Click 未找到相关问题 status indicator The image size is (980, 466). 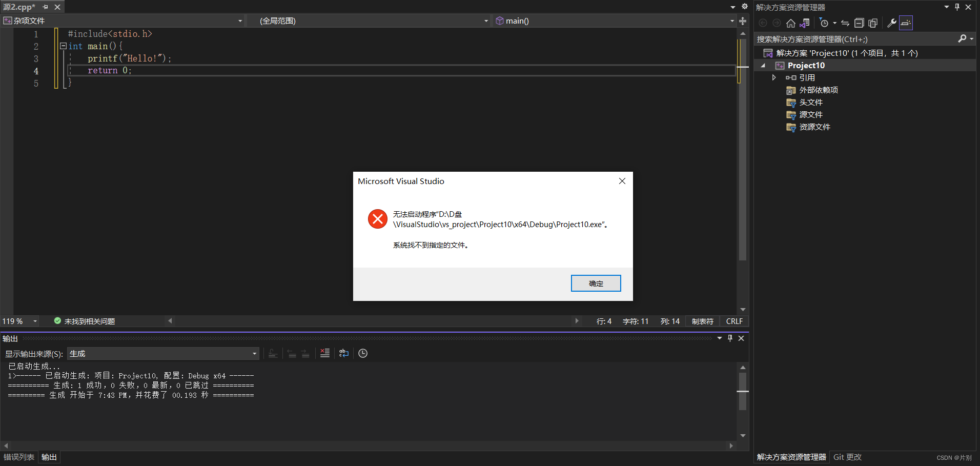(85, 321)
